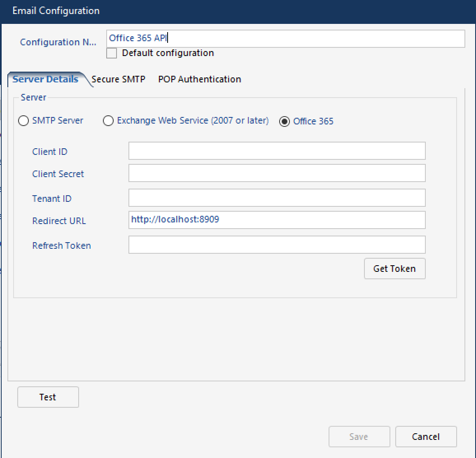Viewport: 476px width, 458px height.
Task: Focus the Client ID input box
Action: (x=277, y=151)
